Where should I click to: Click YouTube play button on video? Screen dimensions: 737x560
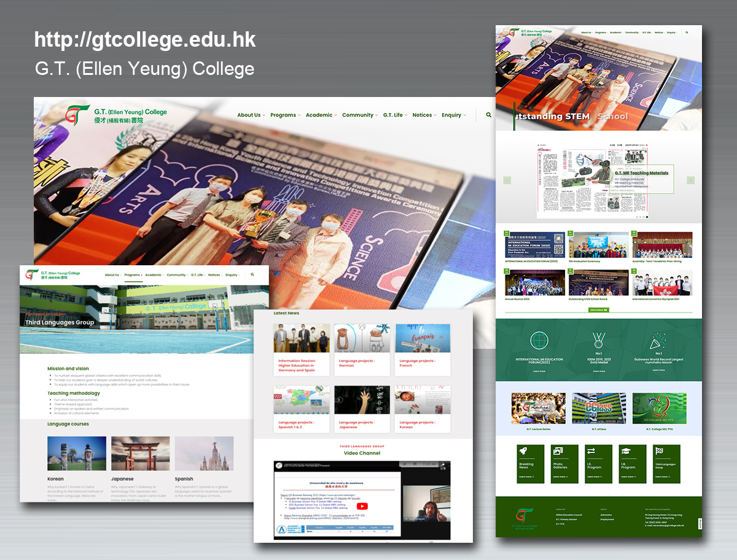pos(362,507)
